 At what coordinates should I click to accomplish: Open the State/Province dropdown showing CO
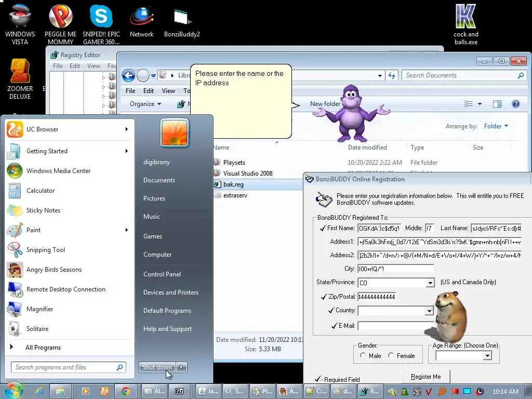coord(430,283)
